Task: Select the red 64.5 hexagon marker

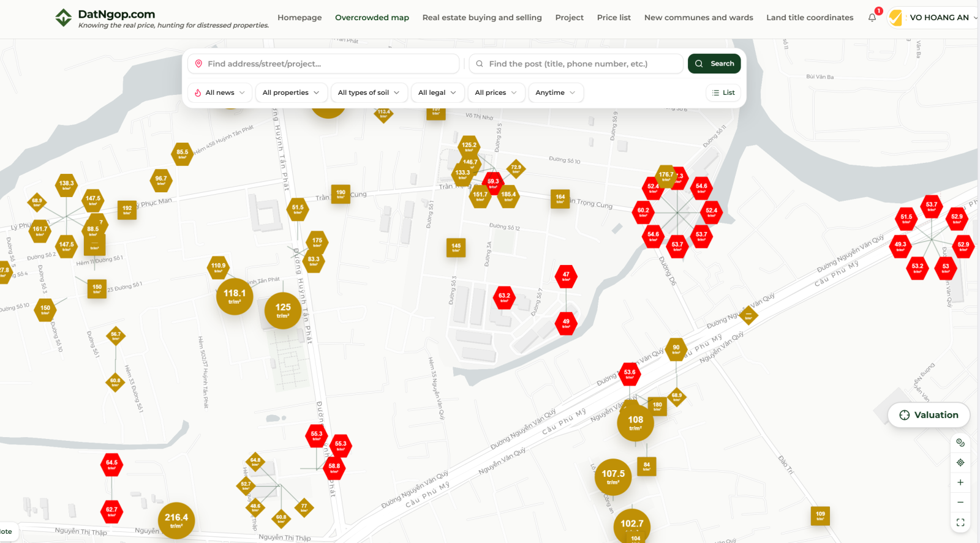Action: coord(111,464)
